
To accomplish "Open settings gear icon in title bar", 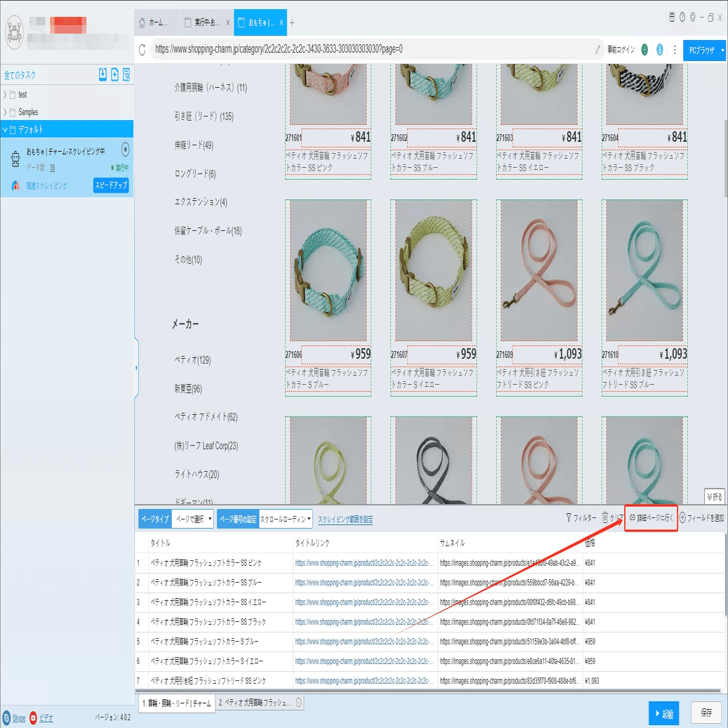I will tap(693, 17).
